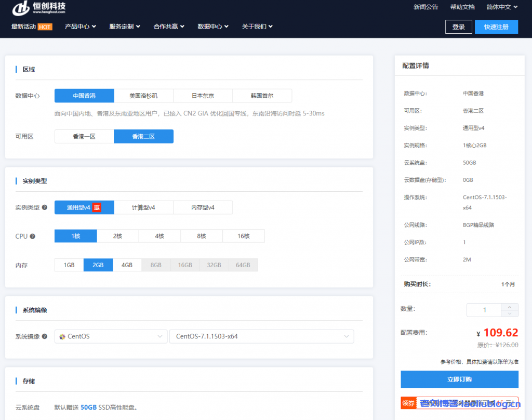
Task: Increase quantity with the stepper up arrow
Action: pos(510,307)
